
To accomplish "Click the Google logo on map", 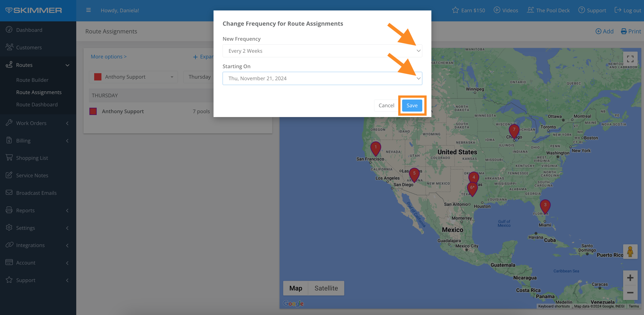I will pos(293,303).
